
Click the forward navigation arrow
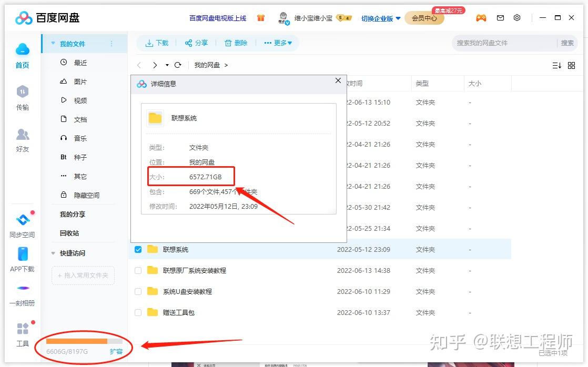(155, 65)
